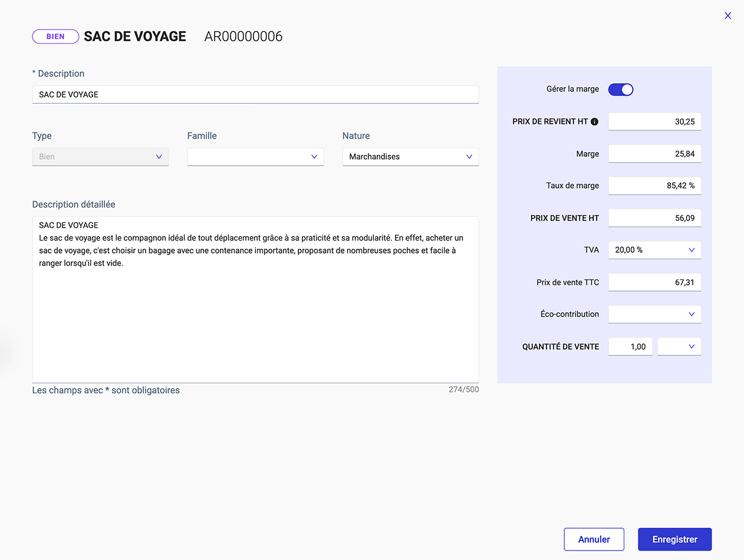Edit the Marge field showing 25,84
Viewport: 744px width, 560px height.
point(654,153)
